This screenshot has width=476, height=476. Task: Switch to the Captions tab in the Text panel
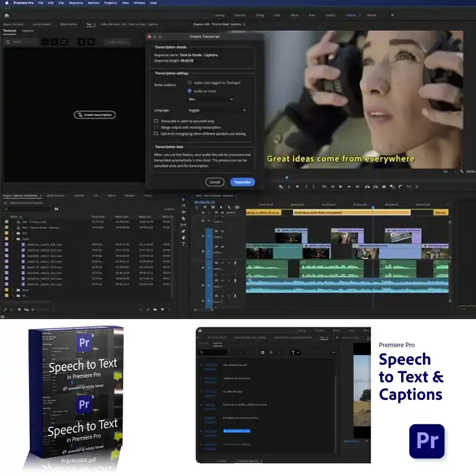click(x=27, y=31)
